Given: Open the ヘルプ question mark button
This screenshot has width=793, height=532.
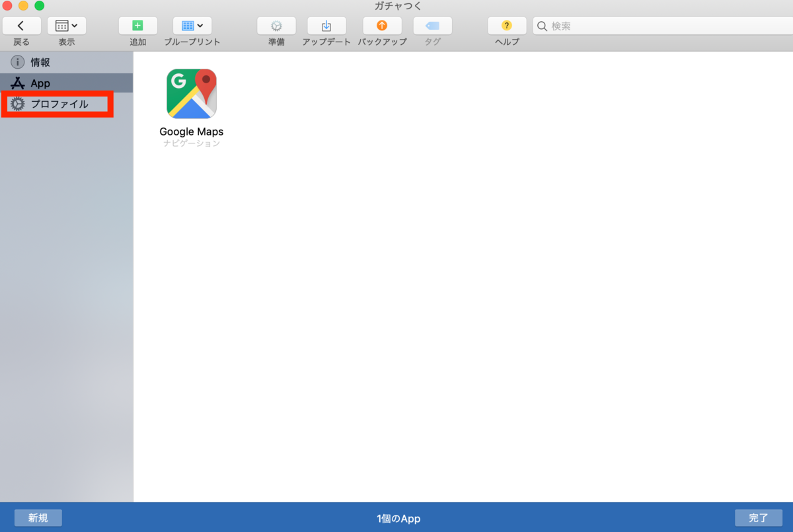Looking at the screenshot, I should click(507, 26).
